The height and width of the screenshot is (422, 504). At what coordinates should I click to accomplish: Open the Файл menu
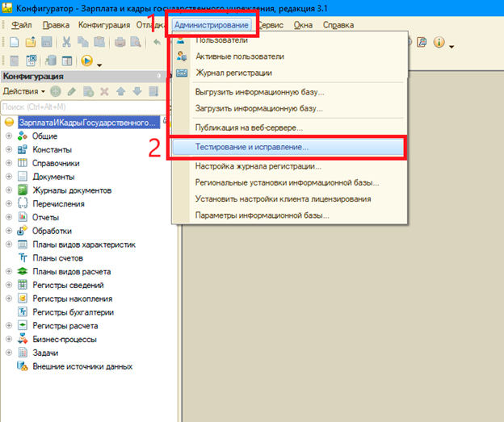(x=22, y=25)
